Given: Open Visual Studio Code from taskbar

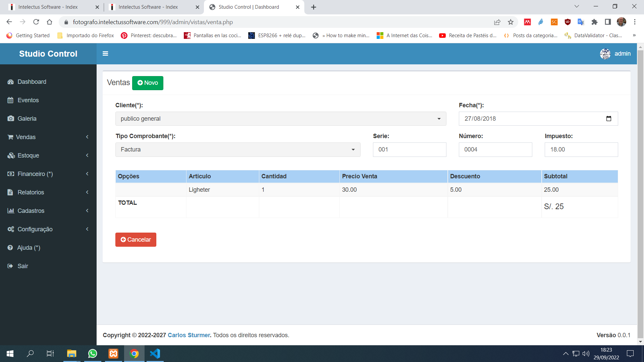Looking at the screenshot, I should [155, 354].
